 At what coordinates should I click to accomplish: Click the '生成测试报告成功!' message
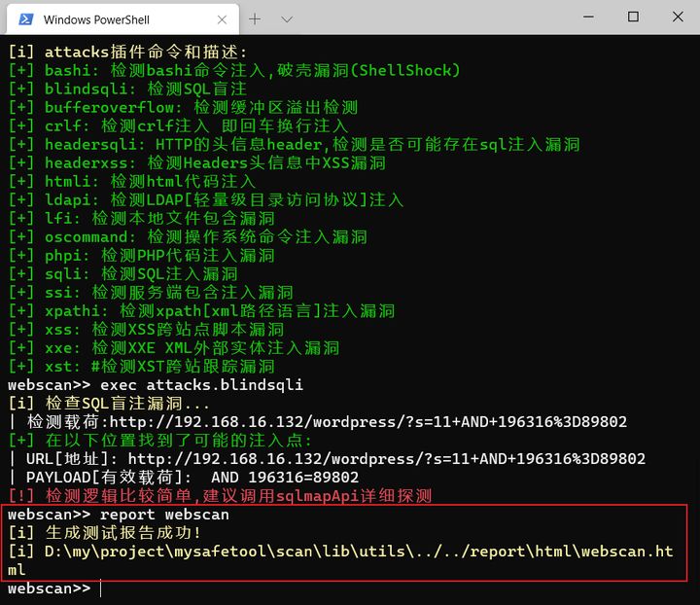point(104,533)
